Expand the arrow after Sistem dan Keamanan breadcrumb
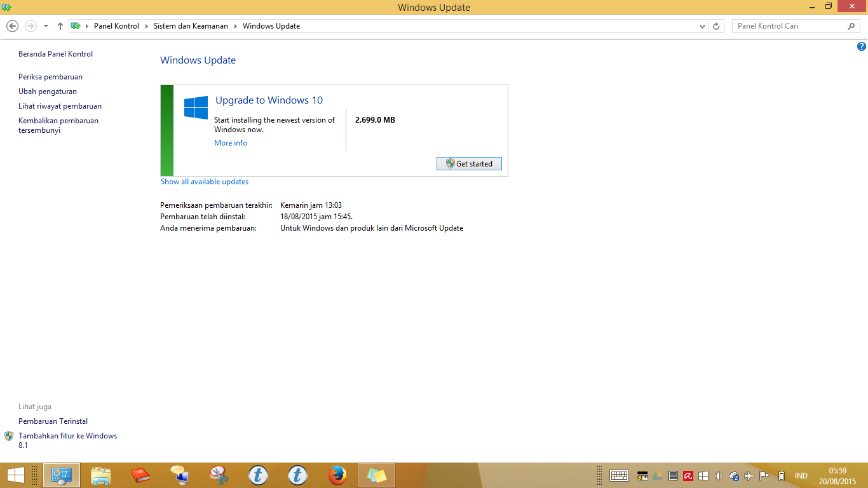Image resolution: width=868 pixels, height=488 pixels. (235, 26)
